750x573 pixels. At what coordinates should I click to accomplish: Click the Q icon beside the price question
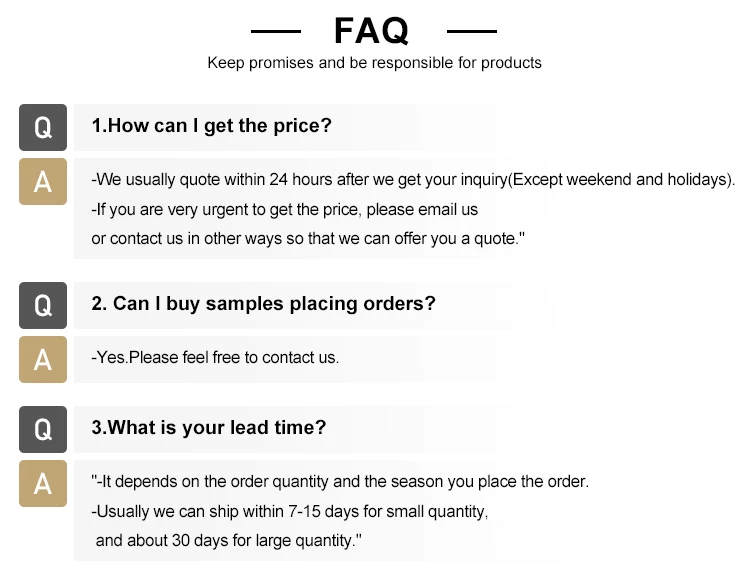[x=43, y=127]
